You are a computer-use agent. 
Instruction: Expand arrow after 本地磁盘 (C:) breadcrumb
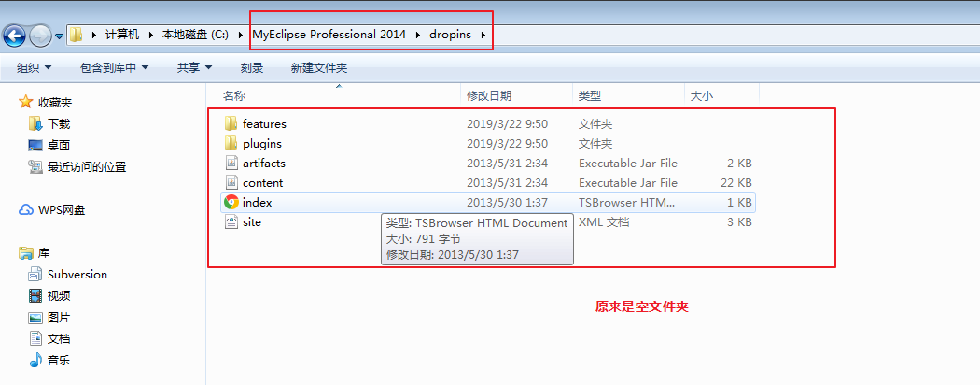pyautogui.click(x=241, y=35)
